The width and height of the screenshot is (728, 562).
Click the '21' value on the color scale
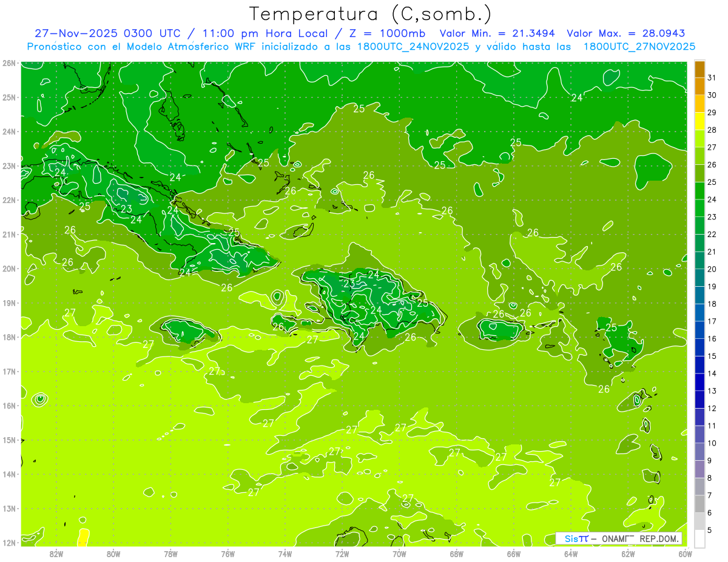pos(712,252)
